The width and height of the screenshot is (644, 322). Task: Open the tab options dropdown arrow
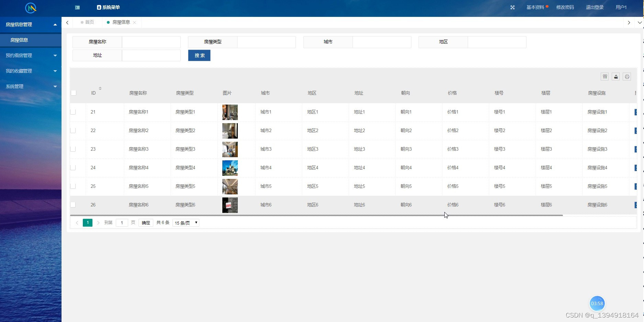coord(640,22)
